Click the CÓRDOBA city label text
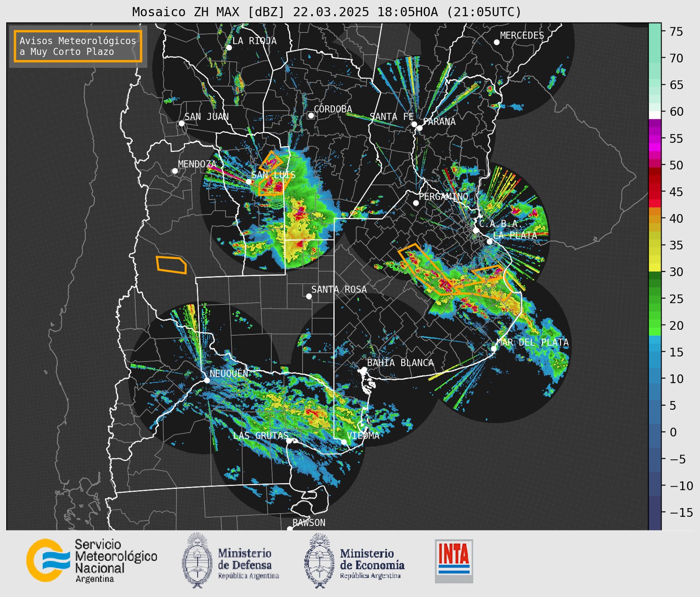The width and height of the screenshot is (700, 597). coord(333,109)
